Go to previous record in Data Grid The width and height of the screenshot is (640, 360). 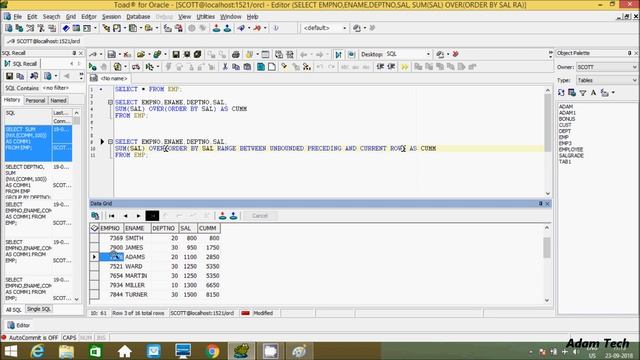pyautogui.click(x=125, y=216)
